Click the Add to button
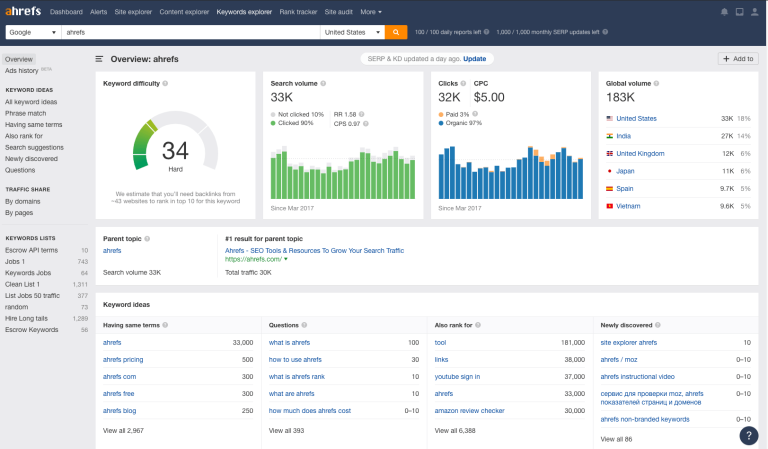The width and height of the screenshot is (768, 449). [738, 59]
